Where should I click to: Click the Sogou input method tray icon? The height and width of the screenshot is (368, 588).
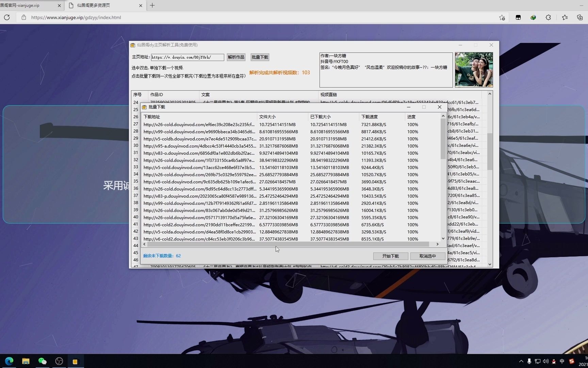[572, 361]
